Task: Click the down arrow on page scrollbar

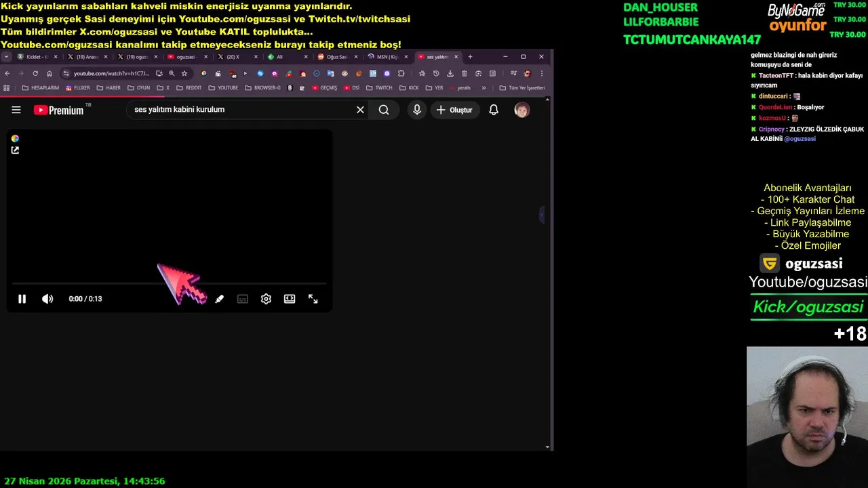Action: [x=547, y=447]
